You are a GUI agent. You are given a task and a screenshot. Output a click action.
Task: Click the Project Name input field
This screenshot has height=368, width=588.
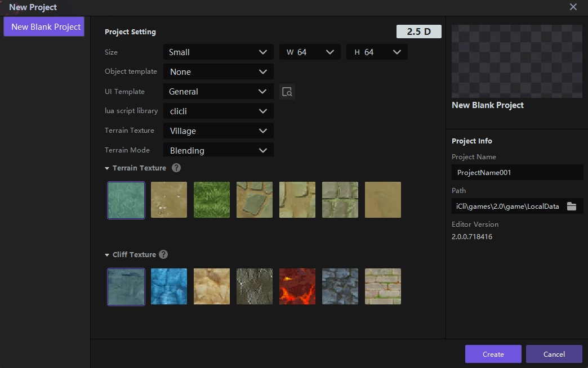[517, 173]
